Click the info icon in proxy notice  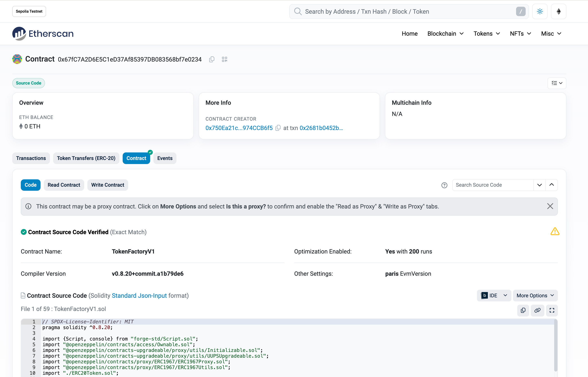point(28,206)
